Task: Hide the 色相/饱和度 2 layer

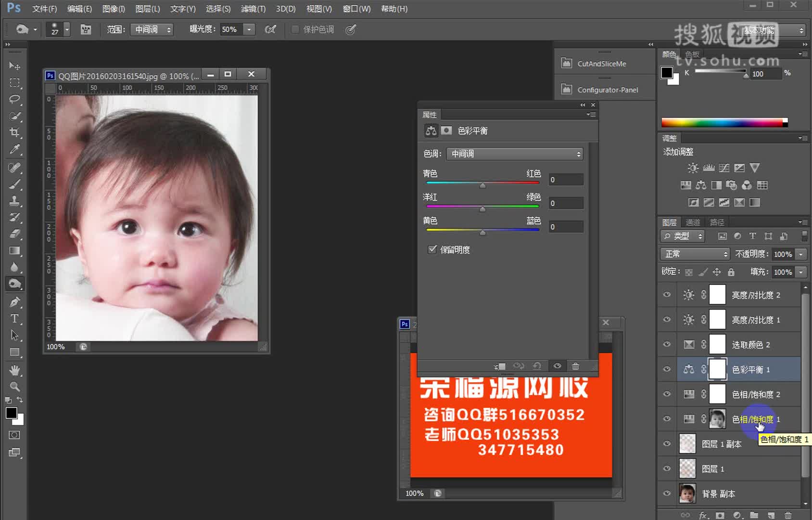Action: (667, 394)
